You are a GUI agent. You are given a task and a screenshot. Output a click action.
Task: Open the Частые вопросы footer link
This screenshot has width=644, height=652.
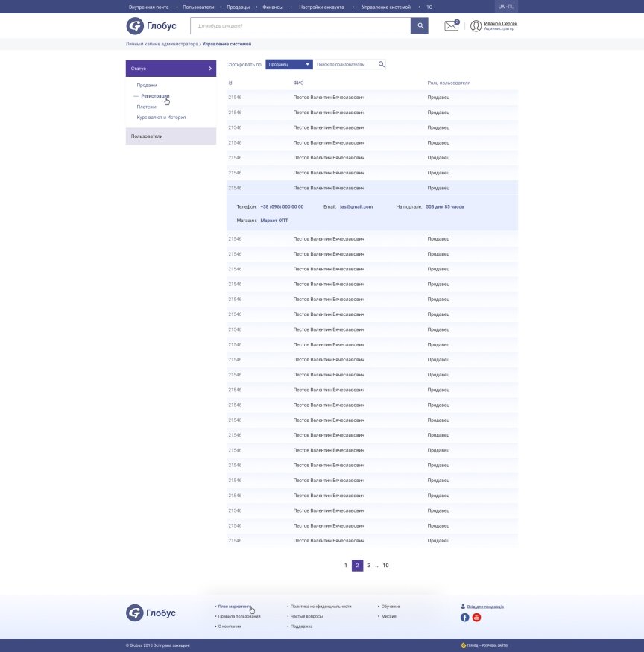point(306,616)
